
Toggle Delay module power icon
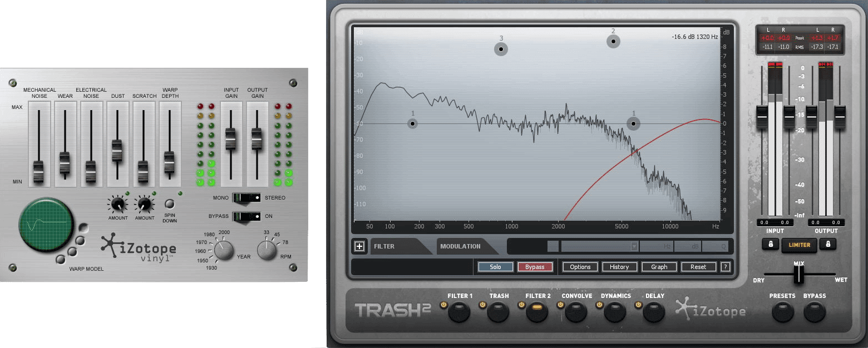[639, 305]
